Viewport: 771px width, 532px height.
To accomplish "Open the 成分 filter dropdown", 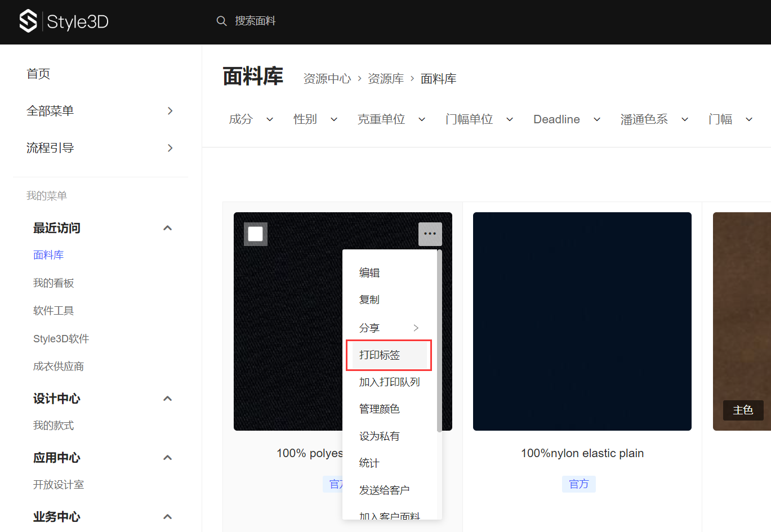I will 251,119.
